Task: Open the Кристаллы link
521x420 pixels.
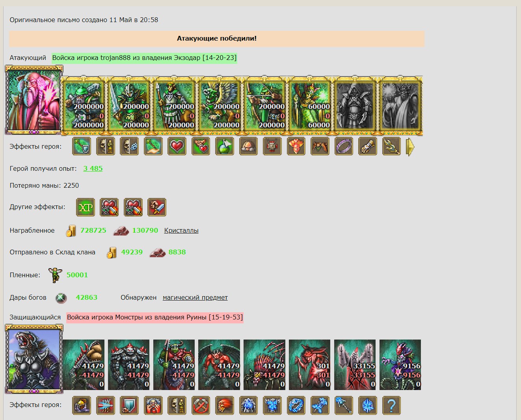Action: [x=181, y=230]
